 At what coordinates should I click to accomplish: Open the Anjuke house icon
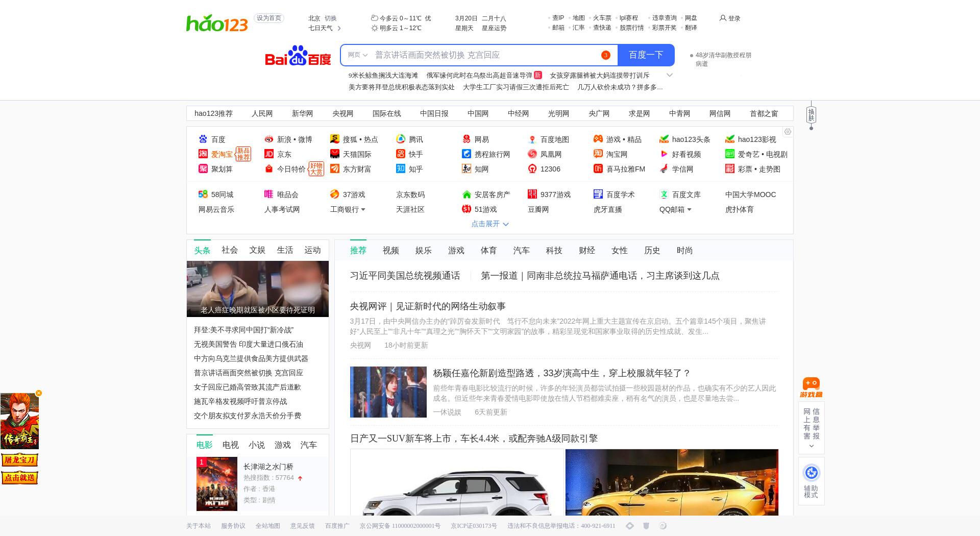[467, 194]
